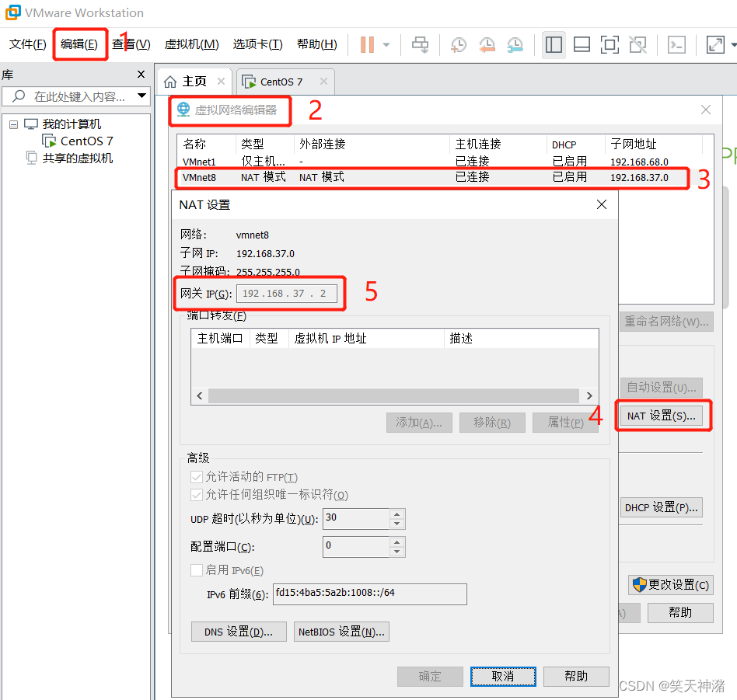Open the 帮助(H) menu

[316, 44]
